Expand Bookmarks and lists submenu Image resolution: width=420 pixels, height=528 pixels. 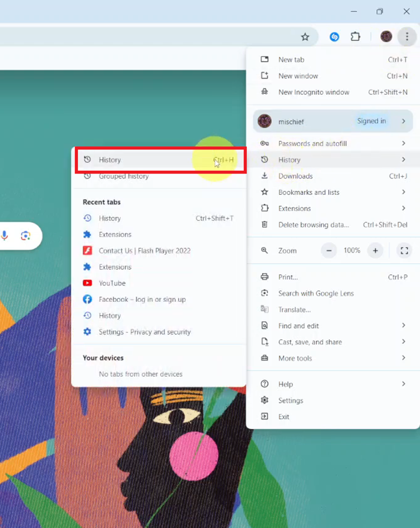tap(333, 192)
